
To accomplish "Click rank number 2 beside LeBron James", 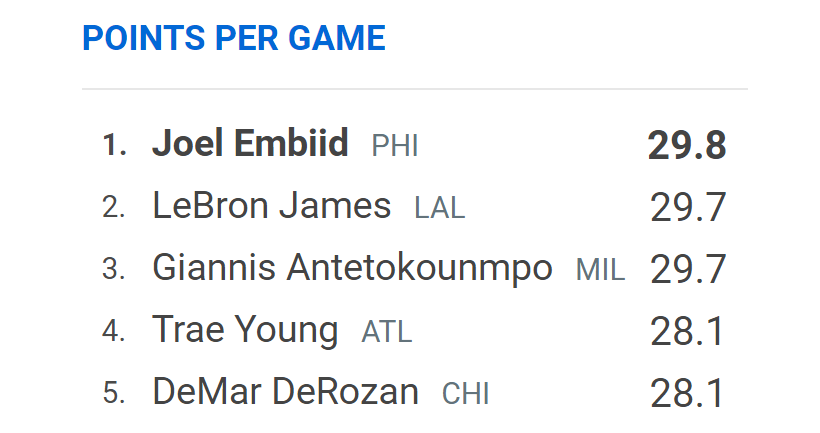I will [x=114, y=208].
